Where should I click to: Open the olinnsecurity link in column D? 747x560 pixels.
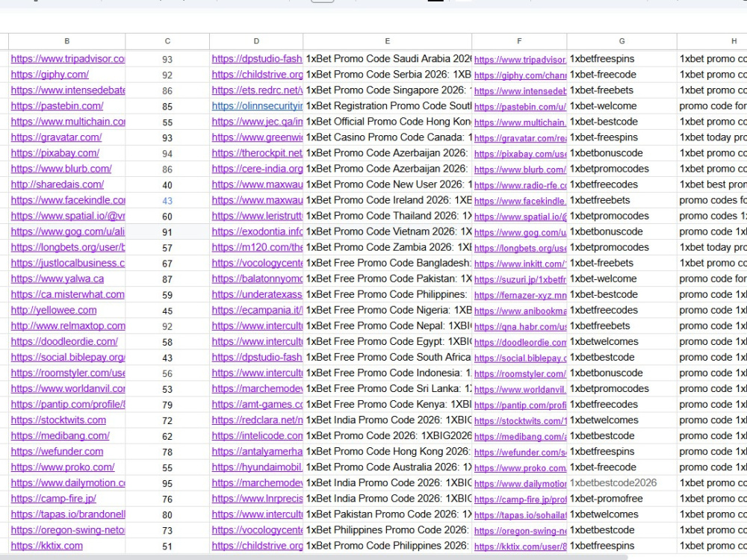(257, 106)
